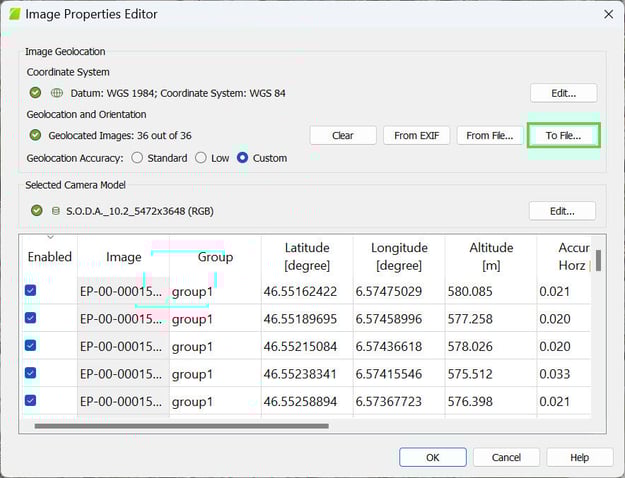Screen dimensions: 625x478
Task: Uncheck Enabled for the 46.55189695 latitude row
Action: coord(30,318)
